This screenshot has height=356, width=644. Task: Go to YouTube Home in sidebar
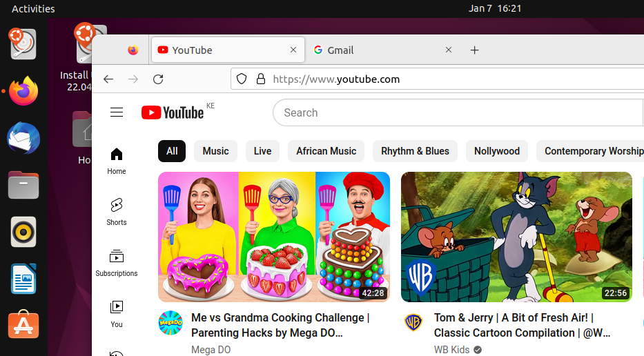point(117,161)
